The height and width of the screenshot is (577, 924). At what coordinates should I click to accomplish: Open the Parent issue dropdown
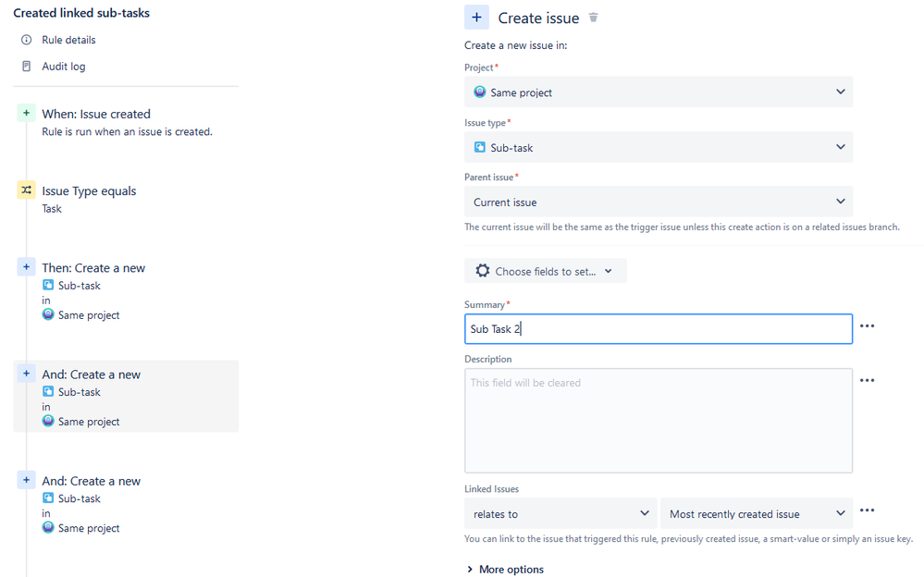pos(658,202)
